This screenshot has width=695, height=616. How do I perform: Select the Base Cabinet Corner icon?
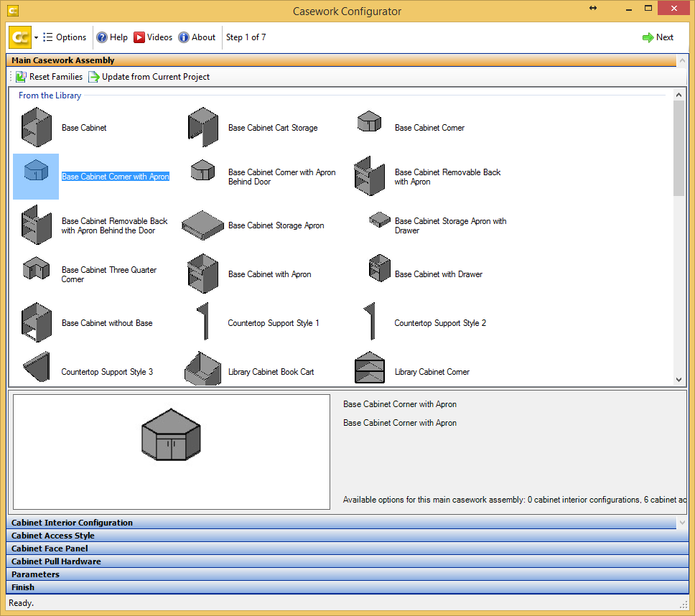(x=369, y=121)
